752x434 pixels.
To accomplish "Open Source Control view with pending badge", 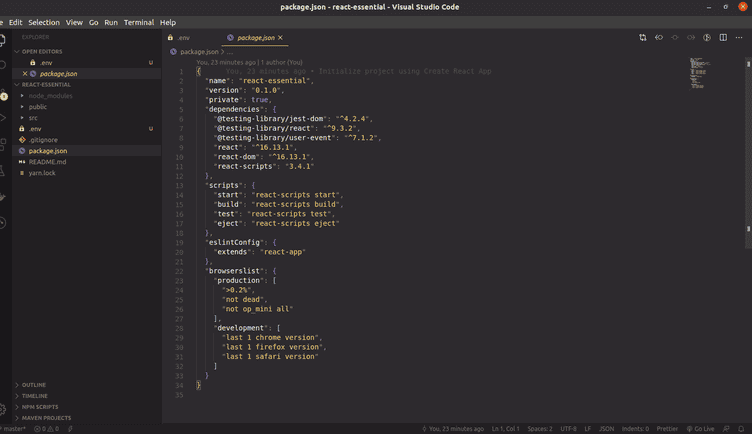I will [x=3, y=95].
